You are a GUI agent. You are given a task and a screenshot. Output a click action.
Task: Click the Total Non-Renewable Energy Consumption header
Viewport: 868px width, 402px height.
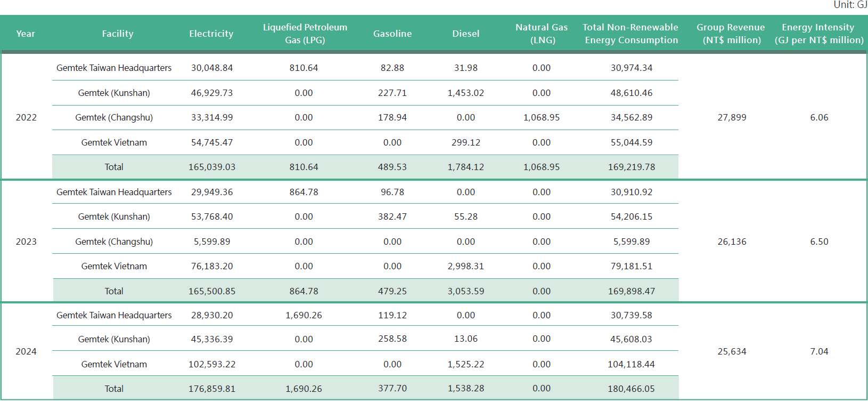point(630,34)
